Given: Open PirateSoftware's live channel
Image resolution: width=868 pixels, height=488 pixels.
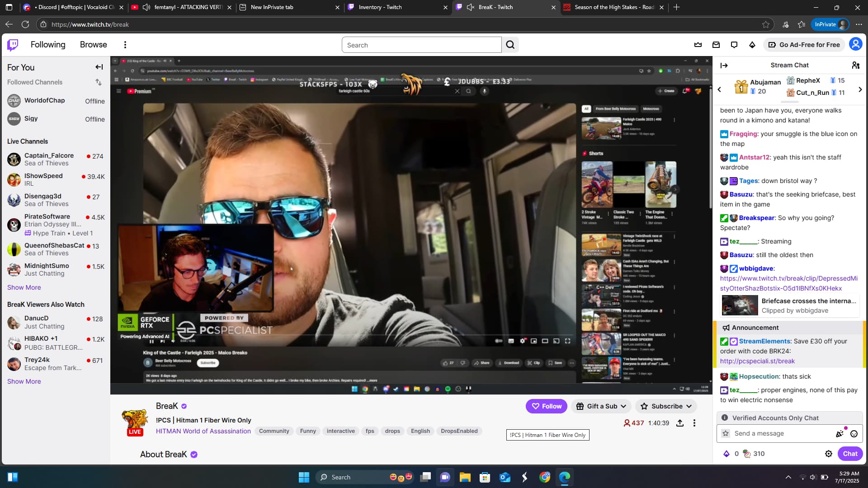Looking at the screenshot, I should tap(56, 225).
